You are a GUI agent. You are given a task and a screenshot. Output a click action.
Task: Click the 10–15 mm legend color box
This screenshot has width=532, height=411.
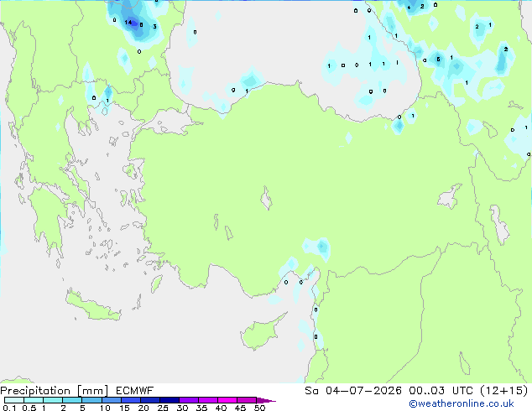[x=111, y=400]
